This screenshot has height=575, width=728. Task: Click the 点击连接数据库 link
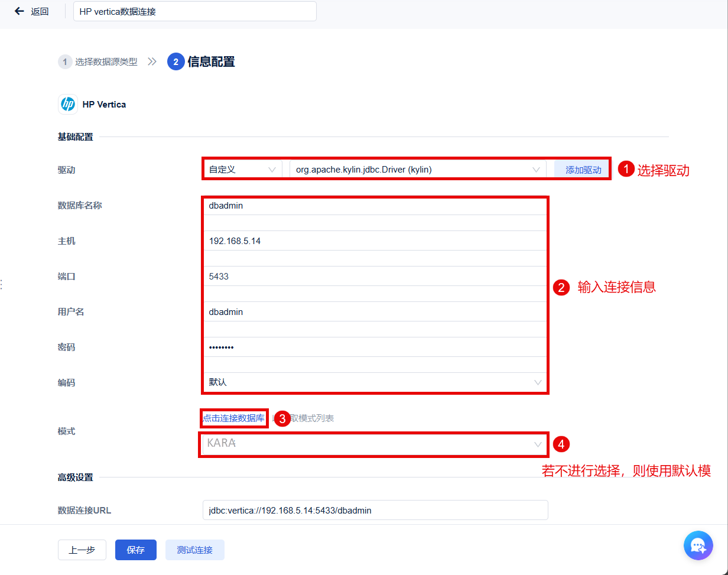[x=234, y=418]
